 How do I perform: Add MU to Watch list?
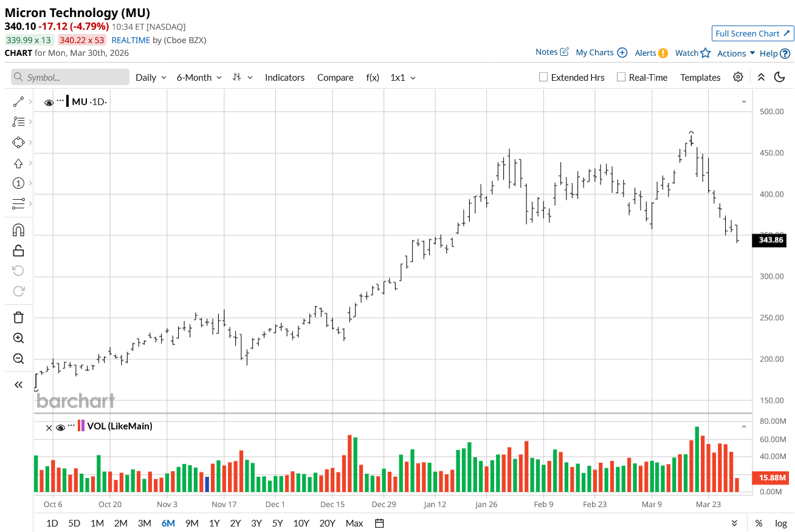[693, 53]
